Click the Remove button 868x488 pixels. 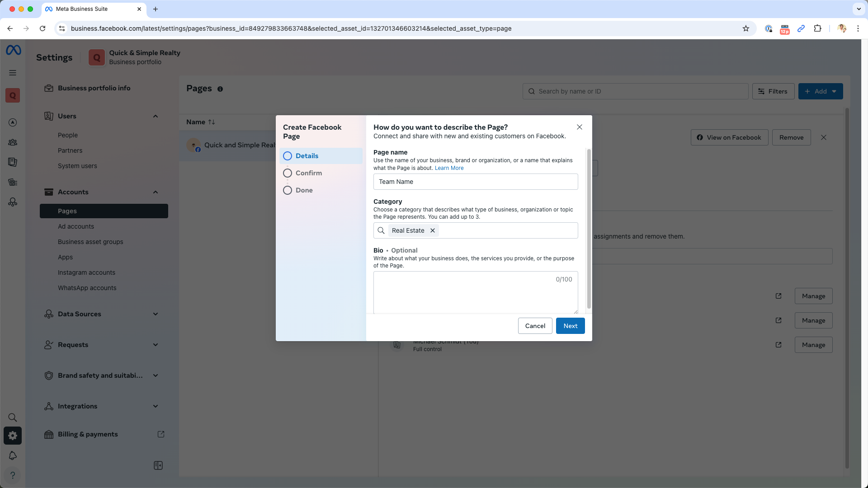[792, 137]
